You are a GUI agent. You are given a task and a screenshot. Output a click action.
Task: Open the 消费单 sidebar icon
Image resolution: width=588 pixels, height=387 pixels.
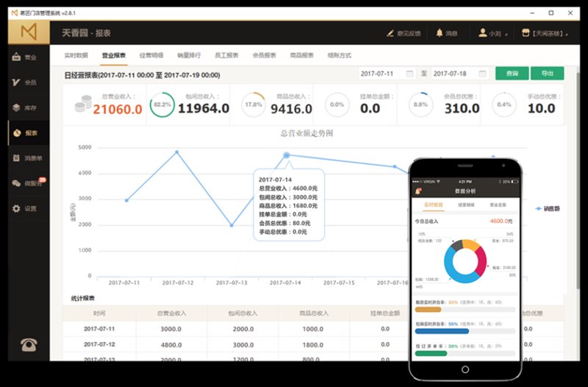(16, 158)
